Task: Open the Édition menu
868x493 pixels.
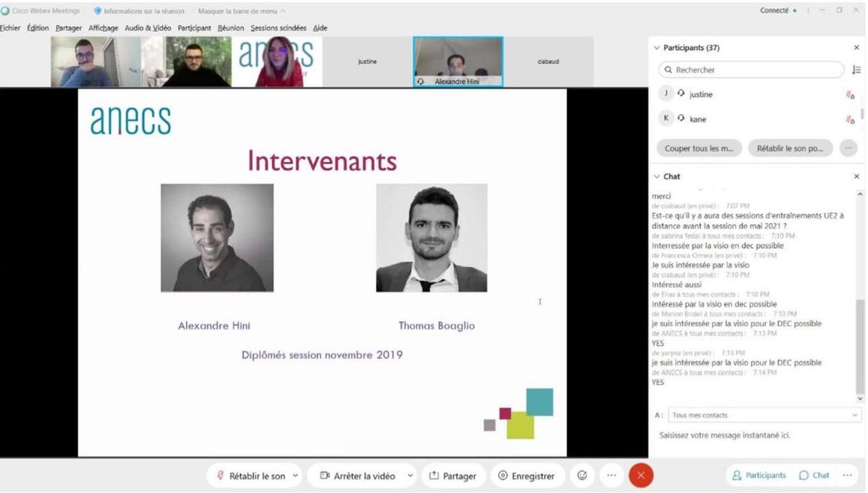Action: (x=38, y=28)
